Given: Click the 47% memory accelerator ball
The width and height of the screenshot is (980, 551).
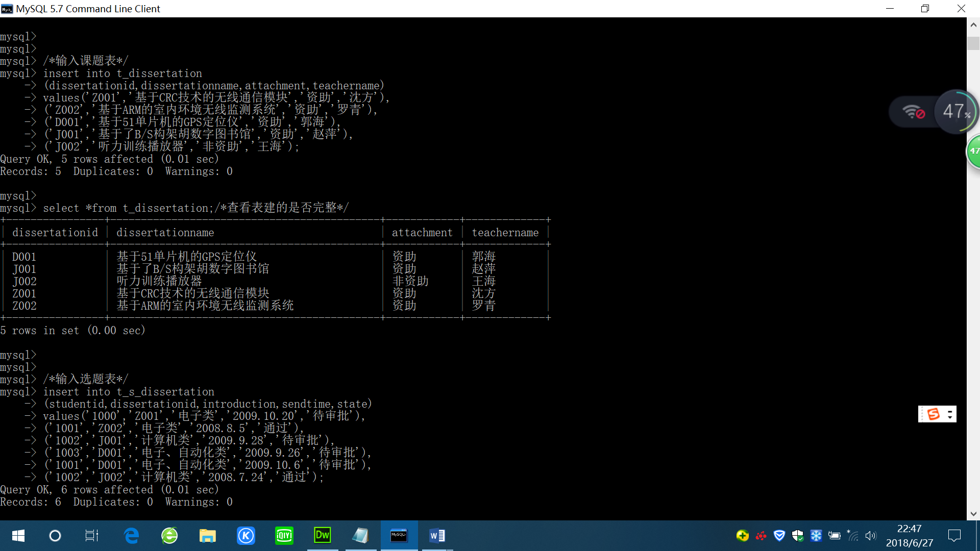Looking at the screenshot, I should [955, 112].
